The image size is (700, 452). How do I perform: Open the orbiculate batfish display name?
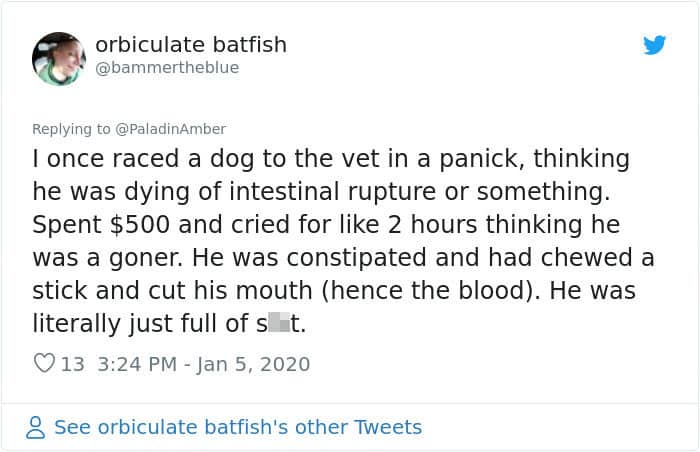(191, 45)
